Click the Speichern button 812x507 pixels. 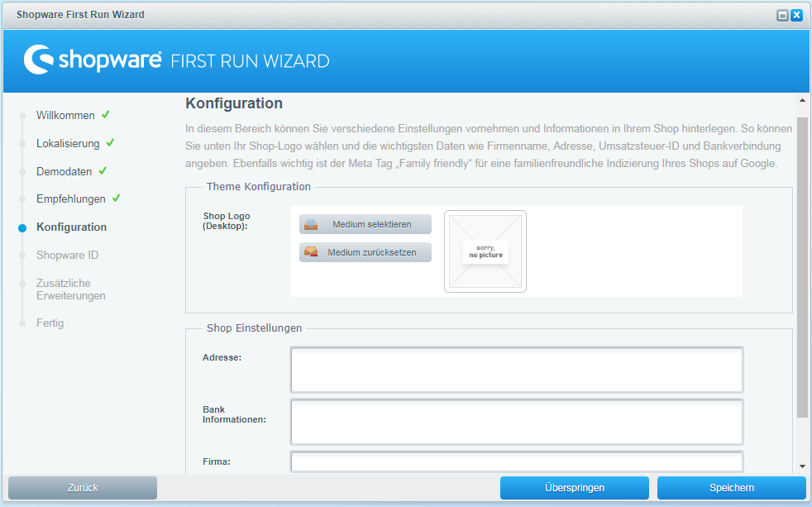[731, 488]
